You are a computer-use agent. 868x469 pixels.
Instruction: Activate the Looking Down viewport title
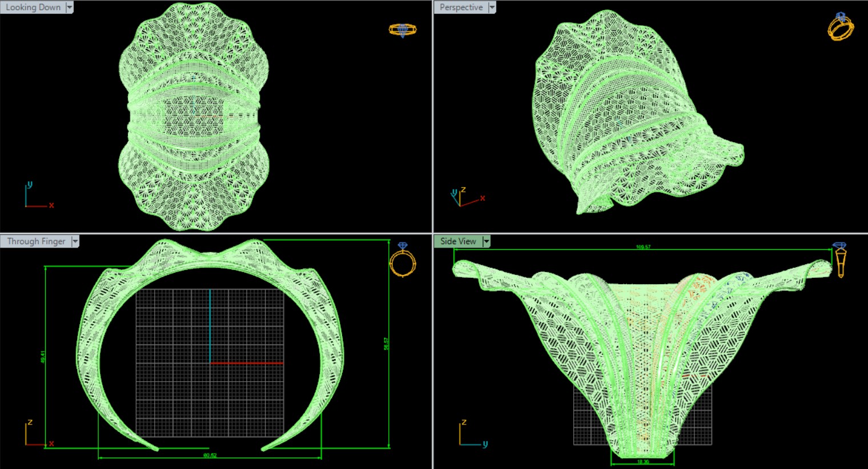coord(33,7)
